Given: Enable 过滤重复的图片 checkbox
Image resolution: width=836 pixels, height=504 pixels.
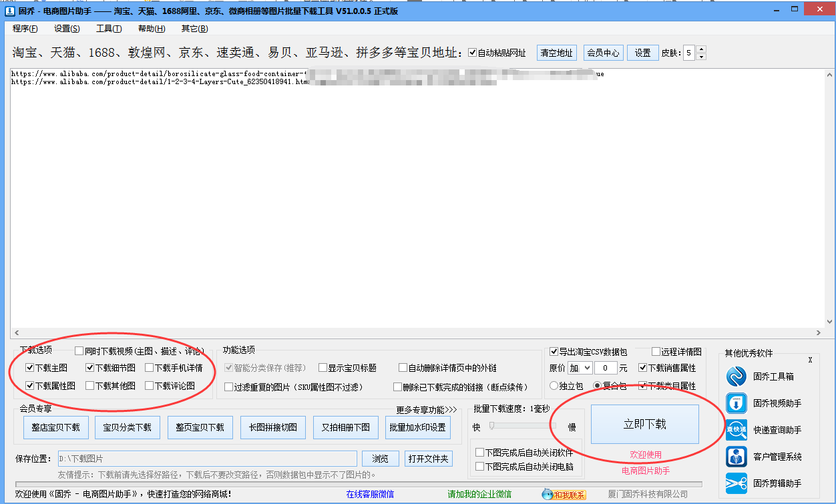Looking at the screenshot, I should [229, 387].
